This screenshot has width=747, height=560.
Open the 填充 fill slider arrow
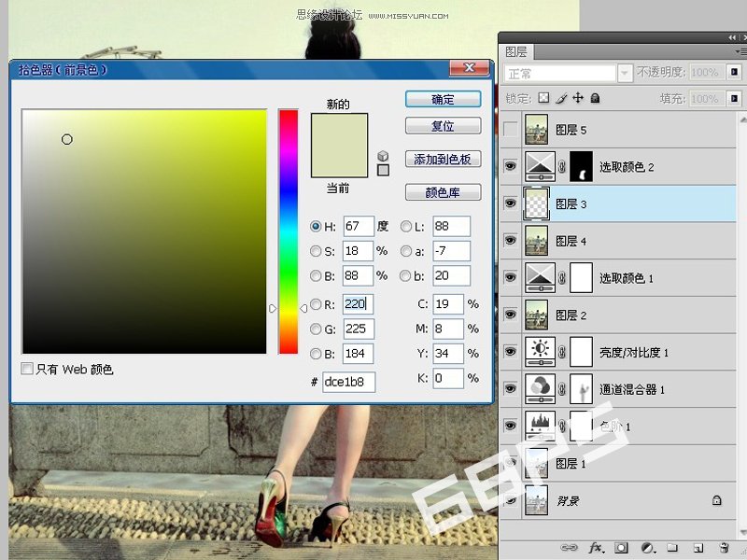pyautogui.click(x=734, y=99)
